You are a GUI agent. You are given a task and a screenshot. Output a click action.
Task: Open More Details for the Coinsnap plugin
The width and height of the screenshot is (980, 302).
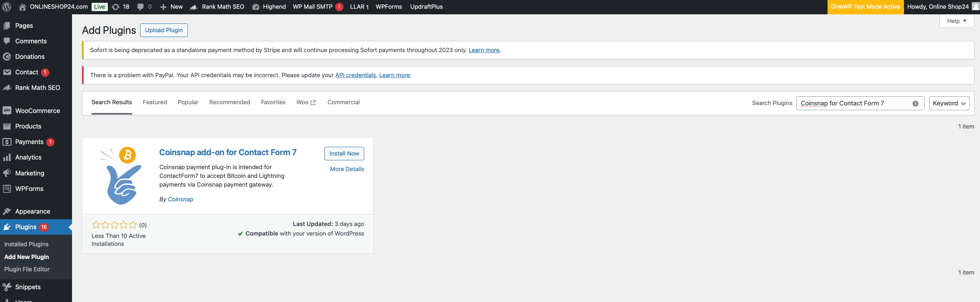[347, 169]
